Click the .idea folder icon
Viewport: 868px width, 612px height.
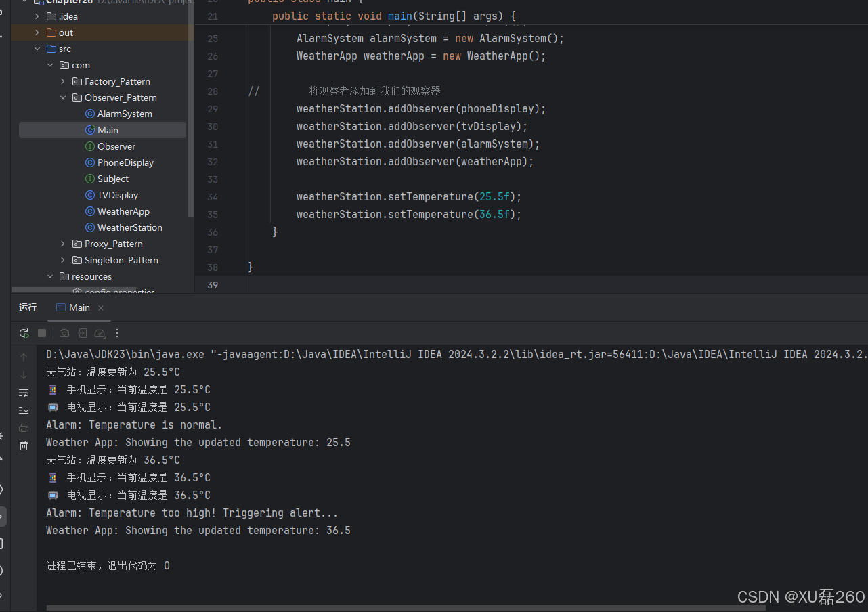tap(51, 16)
